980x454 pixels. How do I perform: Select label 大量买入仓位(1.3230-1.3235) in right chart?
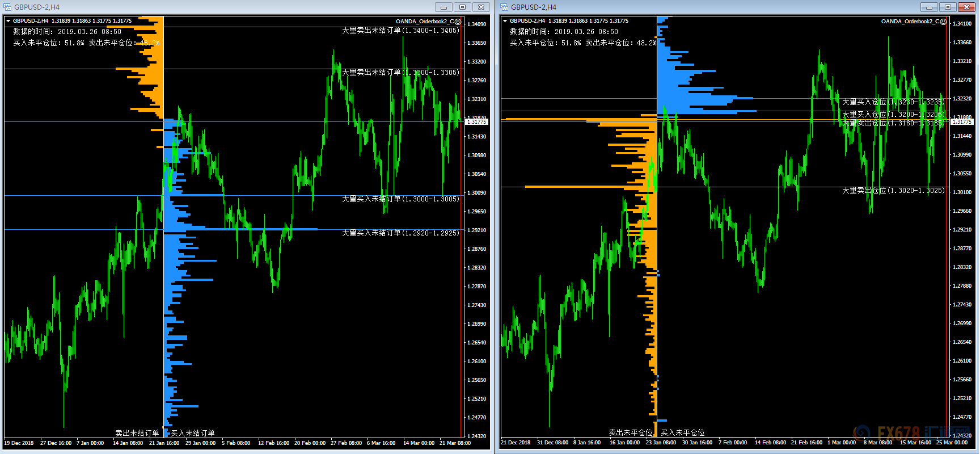(893, 102)
